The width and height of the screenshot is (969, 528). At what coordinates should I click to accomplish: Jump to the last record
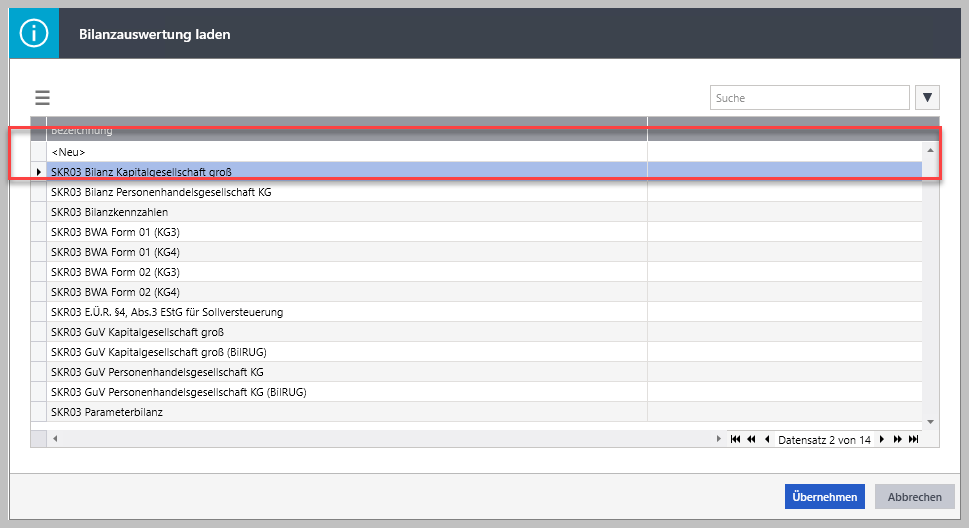(x=913, y=439)
